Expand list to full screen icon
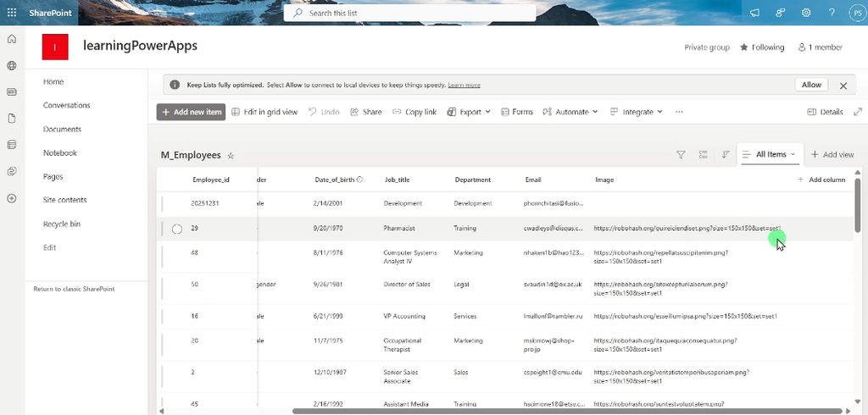 [858, 112]
